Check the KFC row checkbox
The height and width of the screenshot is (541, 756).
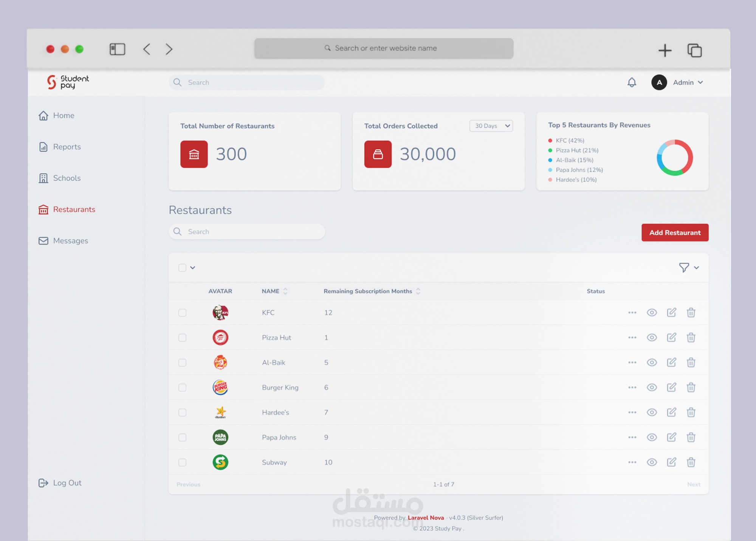tap(182, 313)
